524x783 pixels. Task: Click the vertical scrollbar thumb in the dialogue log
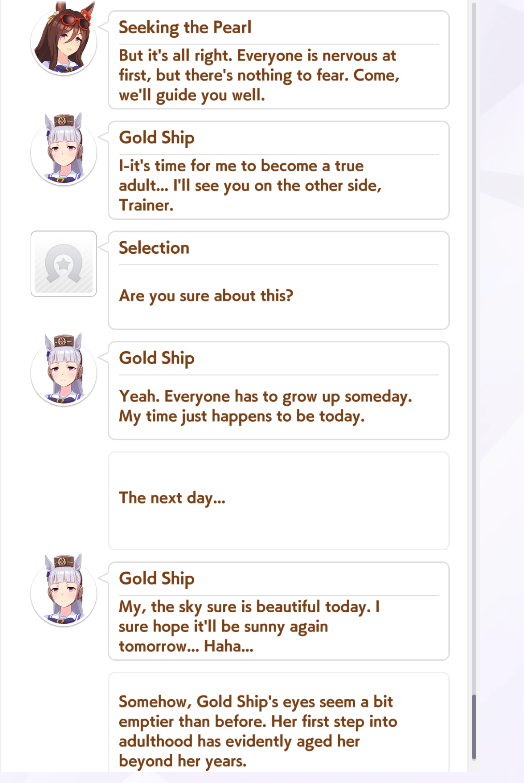coord(474,727)
